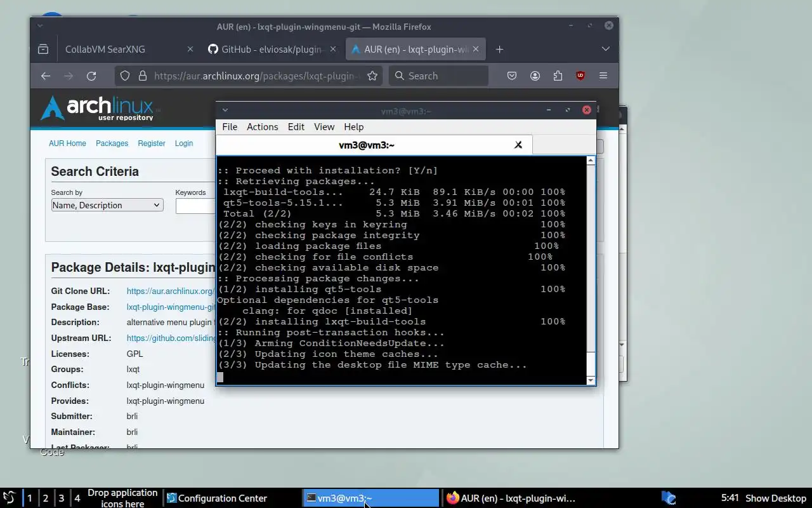Screen dimensions: 812x508
Task: Click terminal scrollbar up arrow
Action: 591,161
